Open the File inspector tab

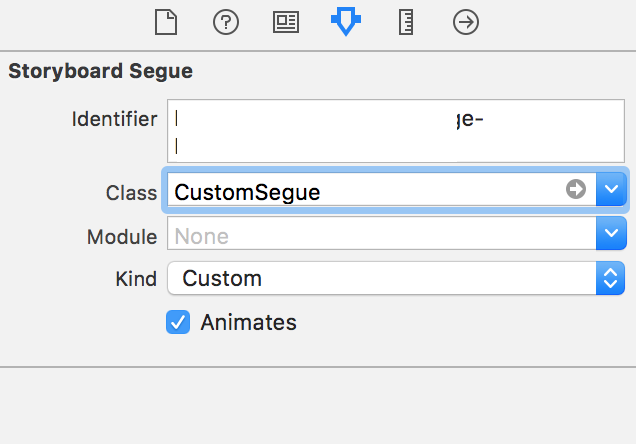[x=166, y=22]
